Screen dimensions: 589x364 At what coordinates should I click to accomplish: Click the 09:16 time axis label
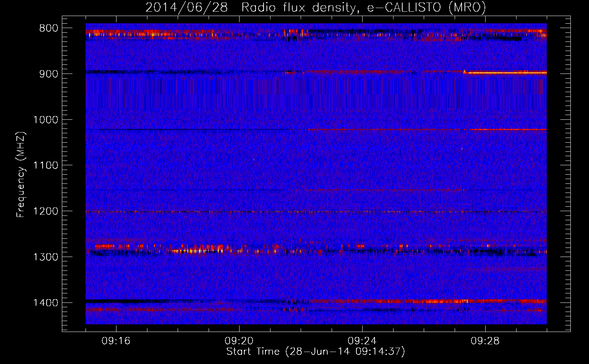click(x=116, y=341)
